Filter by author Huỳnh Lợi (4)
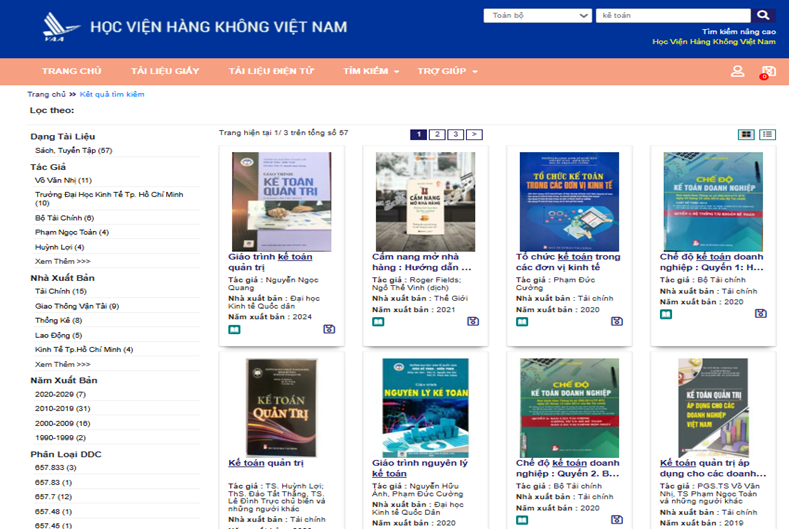Screen dimensions: 789x529 [59, 247]
